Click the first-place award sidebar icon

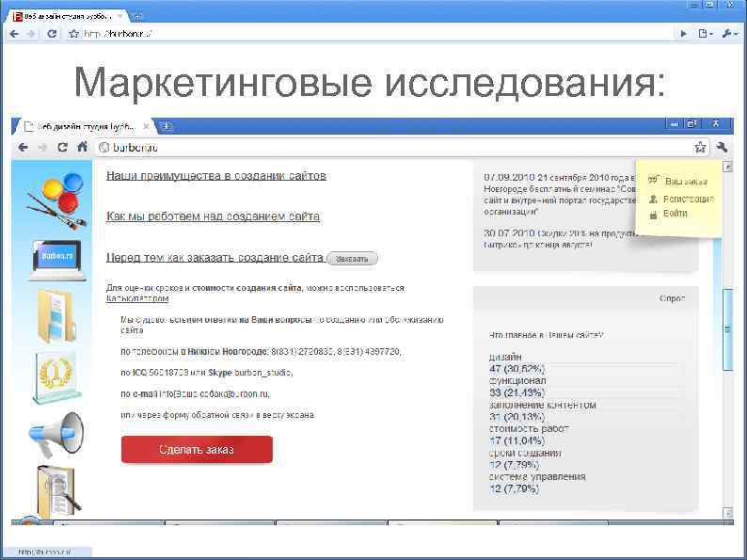[56, 378]
